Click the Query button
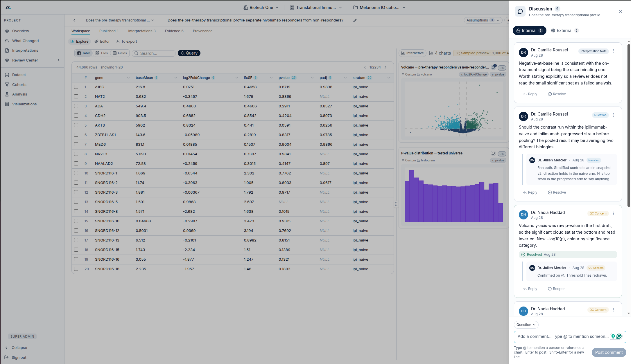633x364 pixels. point(189,53)
